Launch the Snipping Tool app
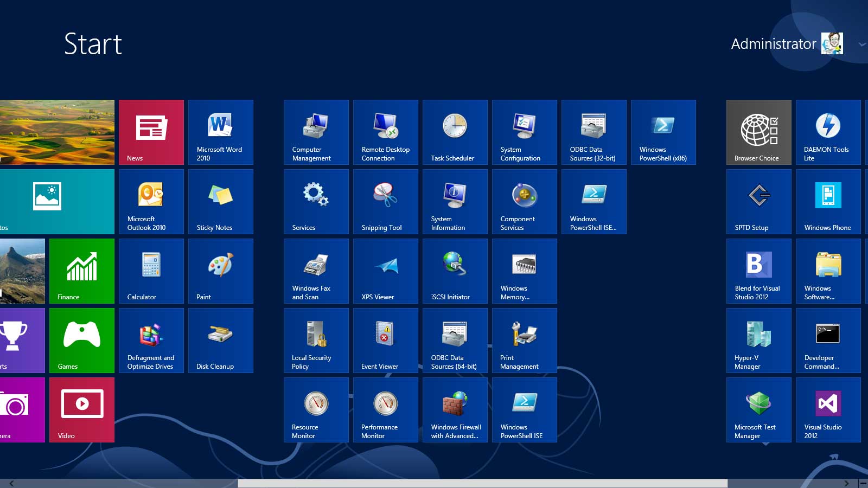The height and width of the screenshot is (488, 868). tap(385, 202)
